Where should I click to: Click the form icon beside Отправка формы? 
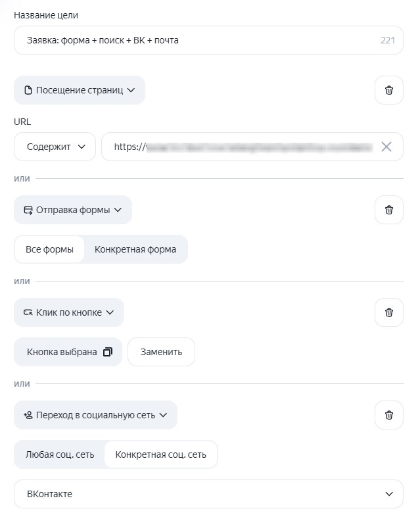pyautogui.click(x=28, y=210)
